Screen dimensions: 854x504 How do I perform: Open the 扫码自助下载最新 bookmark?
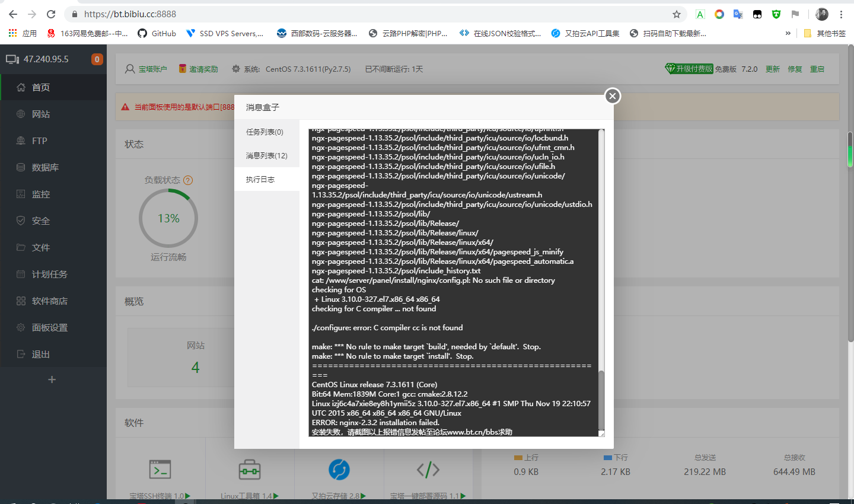(x=668, y=33)
